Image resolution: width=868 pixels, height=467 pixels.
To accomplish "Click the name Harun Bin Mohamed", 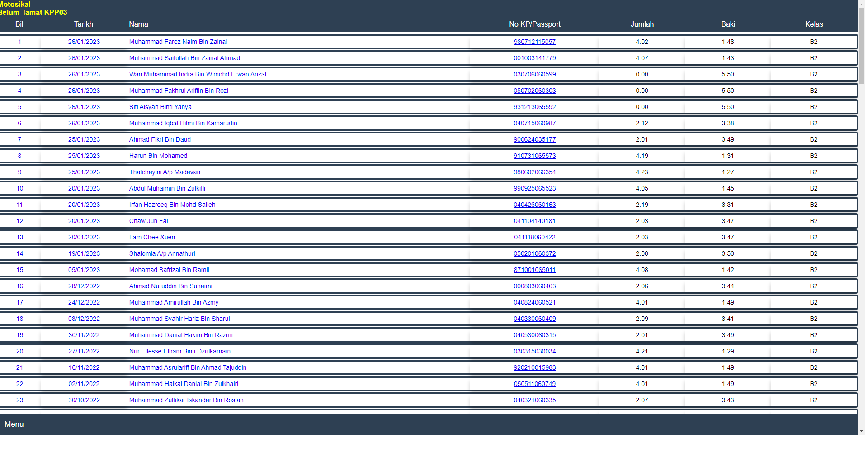I will point(158,156).
